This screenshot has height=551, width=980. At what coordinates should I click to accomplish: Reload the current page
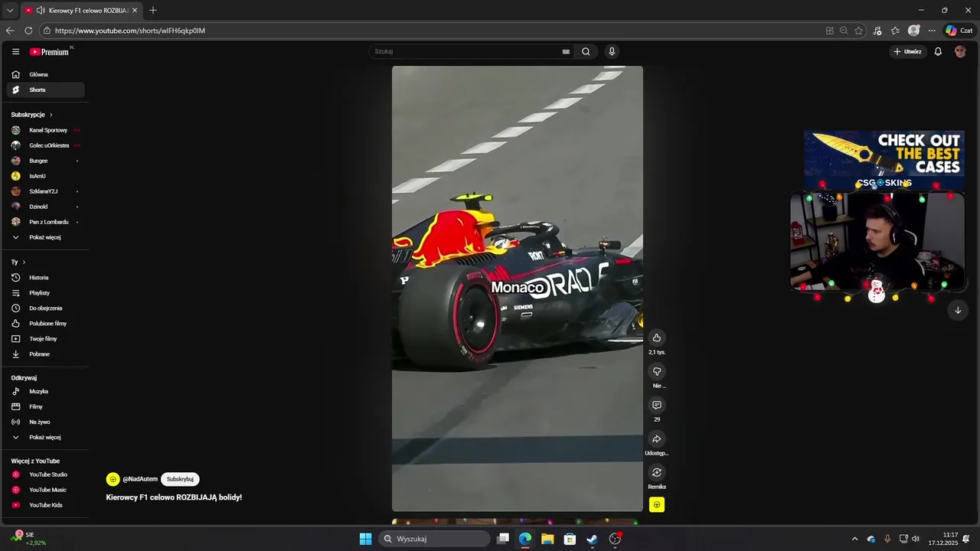coord(28,31)
